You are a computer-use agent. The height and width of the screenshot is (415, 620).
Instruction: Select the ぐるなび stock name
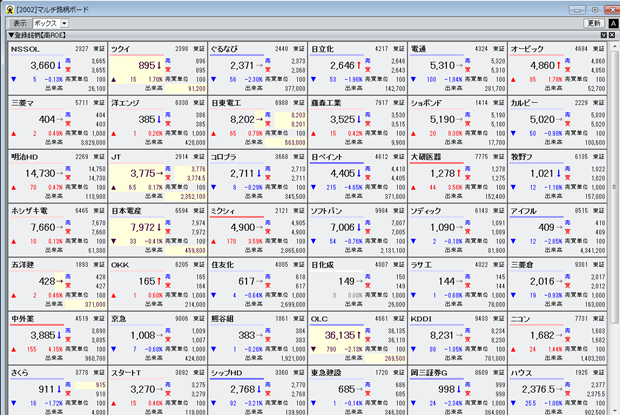224,49
